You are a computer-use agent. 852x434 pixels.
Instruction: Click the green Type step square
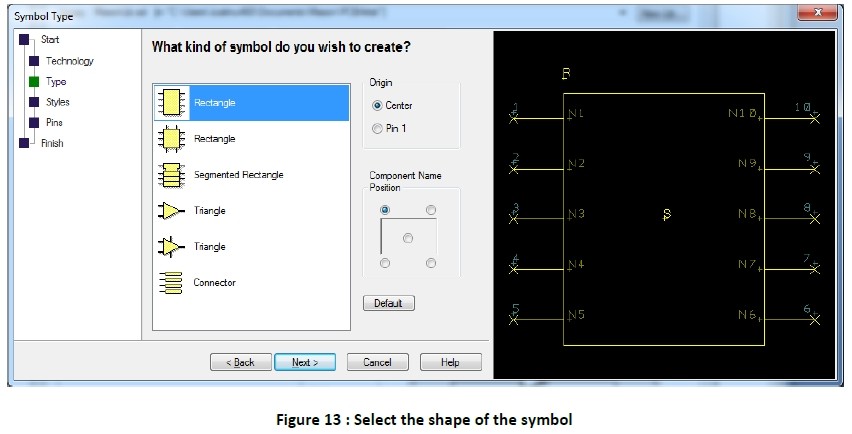pos(34,82)
